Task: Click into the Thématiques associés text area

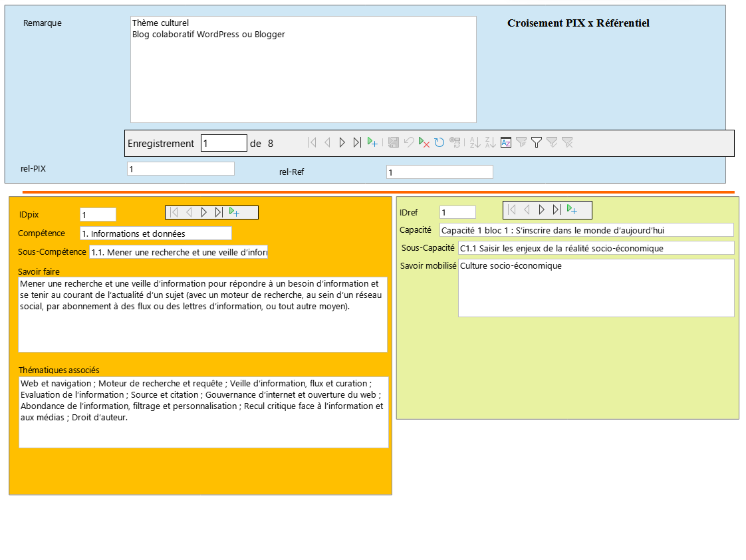Action: [203, 412]
